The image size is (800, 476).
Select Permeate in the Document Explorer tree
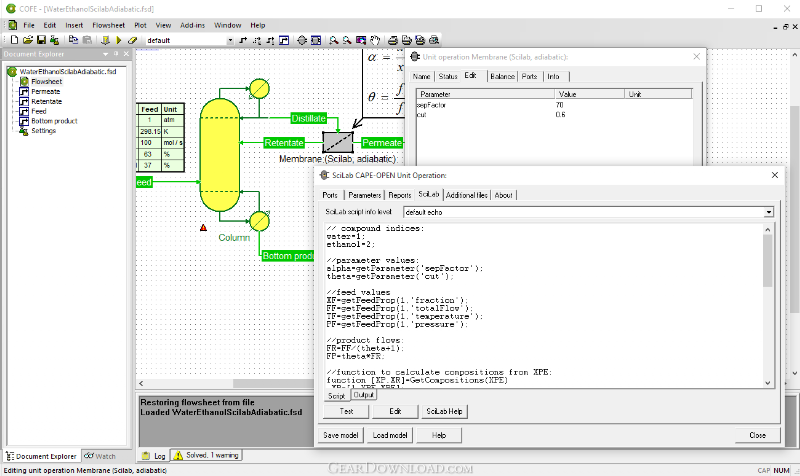tap(45, 91)
